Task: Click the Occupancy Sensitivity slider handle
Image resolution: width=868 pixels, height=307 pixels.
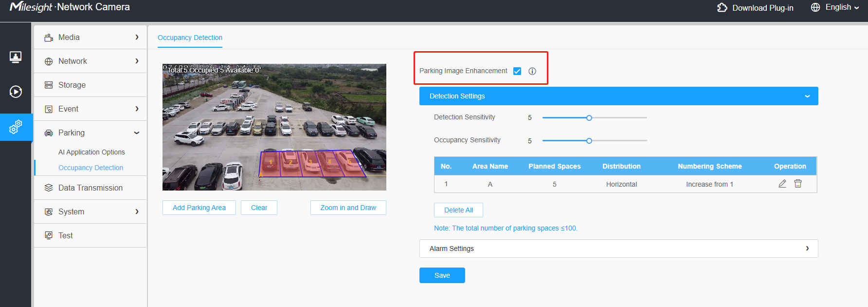Action: point(589,141)
